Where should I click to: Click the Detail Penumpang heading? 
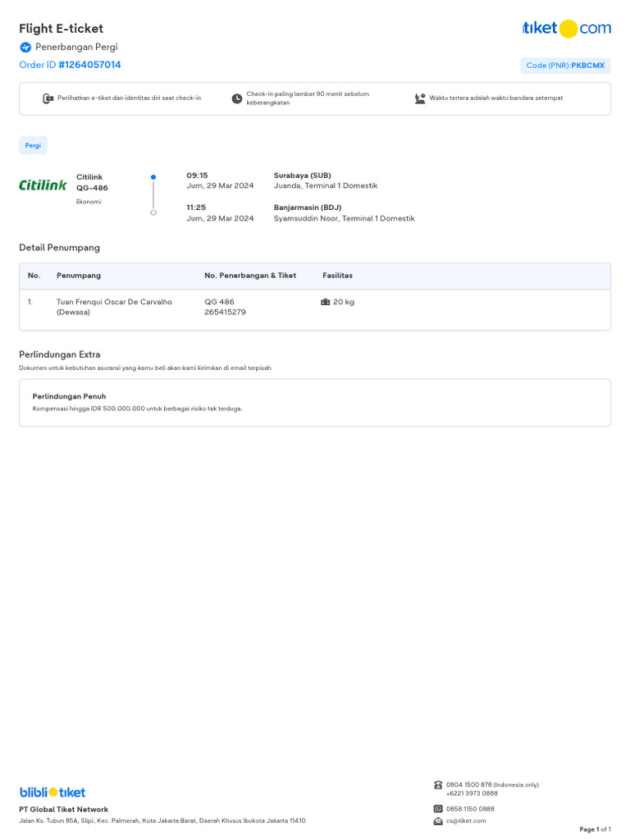[x=59, y=248]
